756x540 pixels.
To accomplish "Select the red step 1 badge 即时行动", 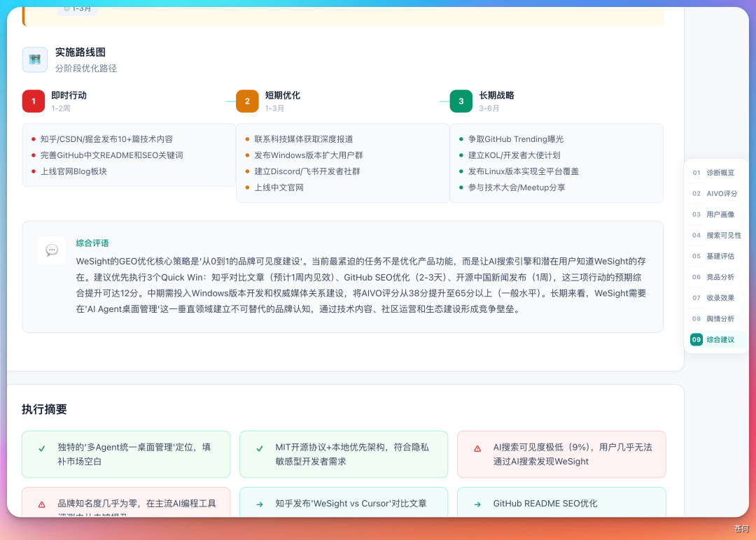I will [34, 101].
